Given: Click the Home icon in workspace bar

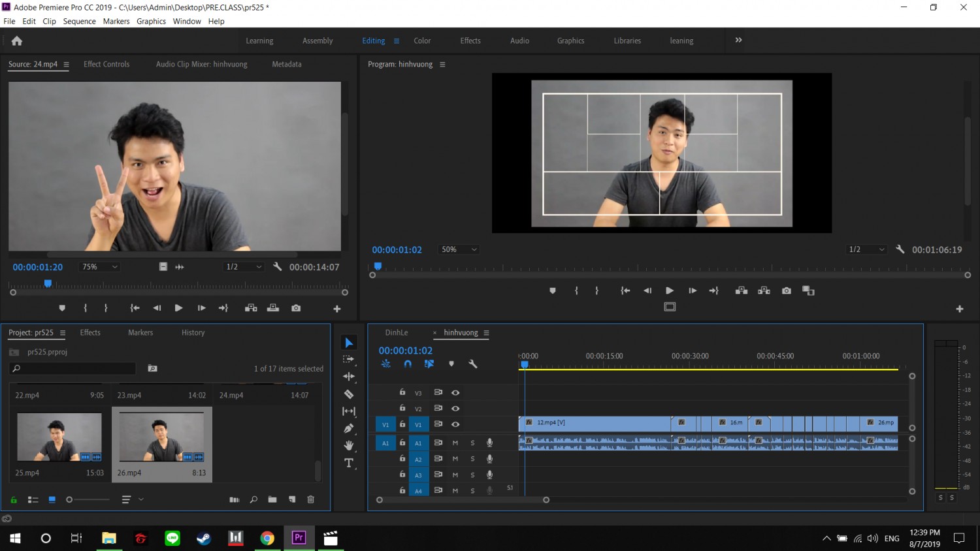Looking at the screenshot, I should pyautogui.click(x=17, y=40).
